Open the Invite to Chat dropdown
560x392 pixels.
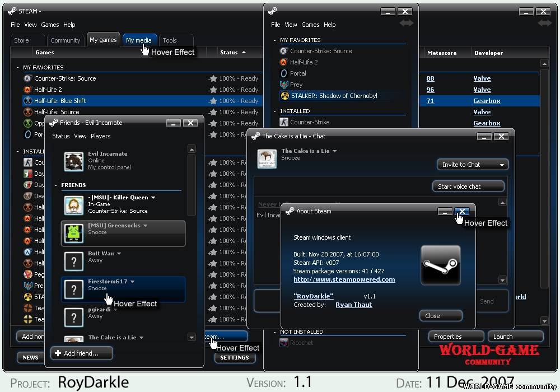tap(473, 165)
